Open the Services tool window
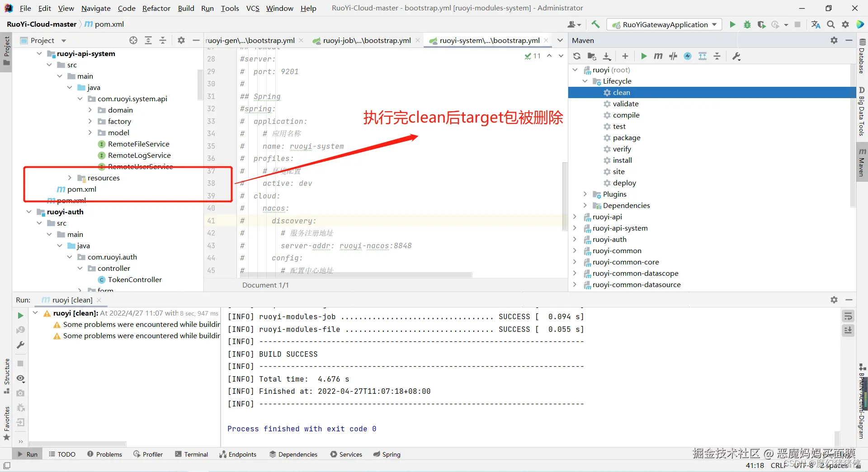The height and width of the screenshot is (472, 868). pos(346,454)
